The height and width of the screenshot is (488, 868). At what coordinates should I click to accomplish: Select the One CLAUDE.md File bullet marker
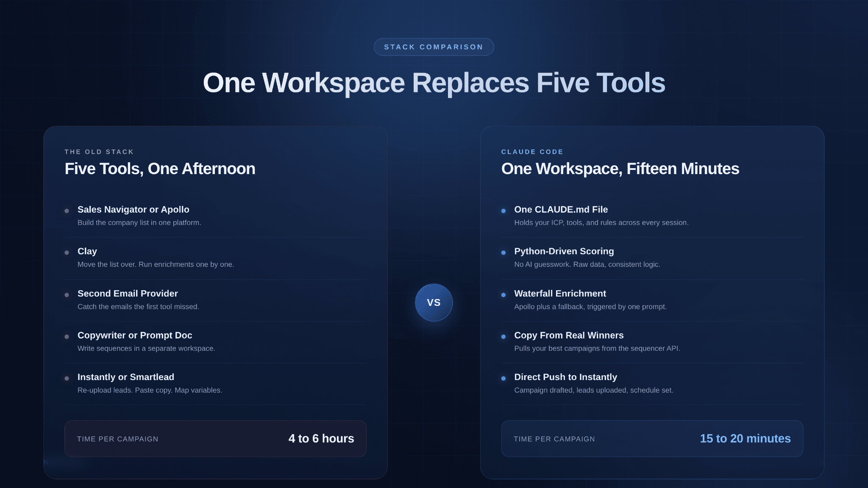tap(504, 211)
